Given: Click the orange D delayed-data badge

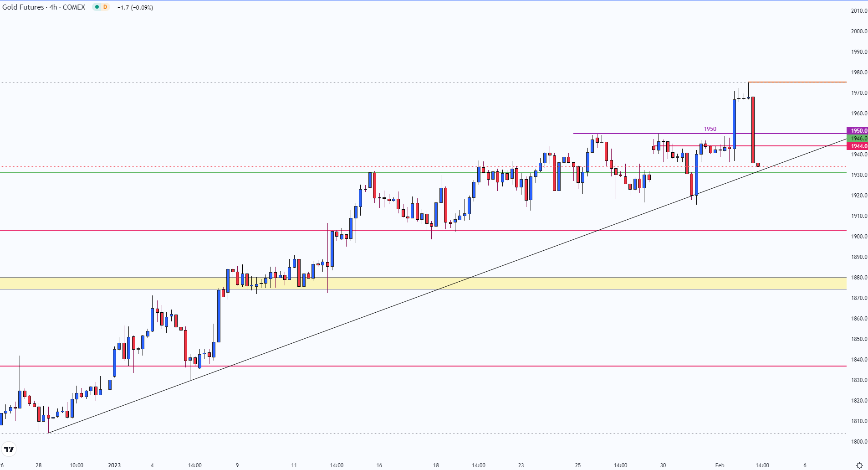Looking at the screenshot, I should pyautogui.click(x=105, y=7).
